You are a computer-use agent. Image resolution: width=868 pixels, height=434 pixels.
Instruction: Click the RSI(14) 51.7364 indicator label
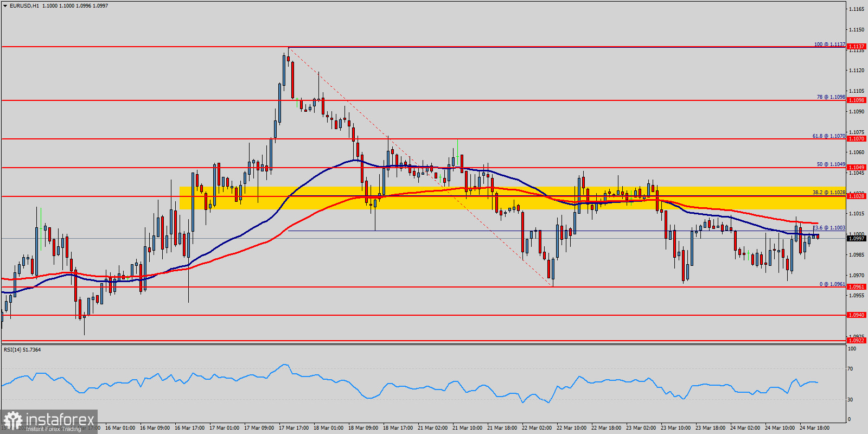point(22,350)
